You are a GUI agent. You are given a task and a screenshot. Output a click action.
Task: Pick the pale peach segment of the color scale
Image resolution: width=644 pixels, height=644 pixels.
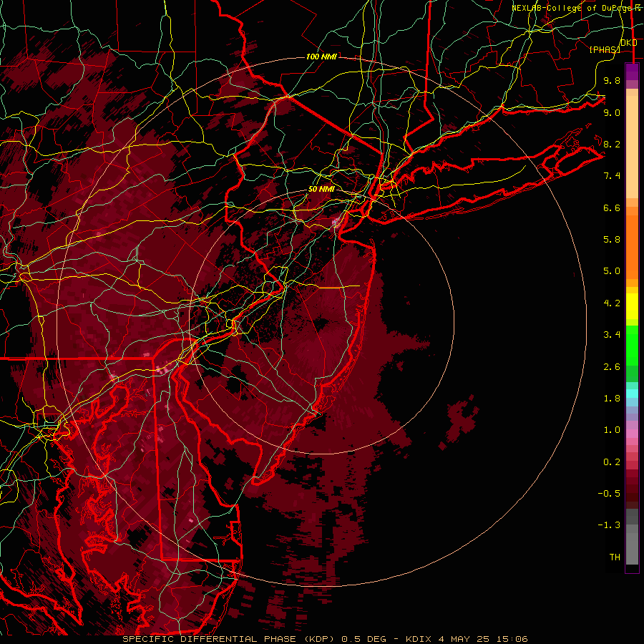(x=632, y=148)
